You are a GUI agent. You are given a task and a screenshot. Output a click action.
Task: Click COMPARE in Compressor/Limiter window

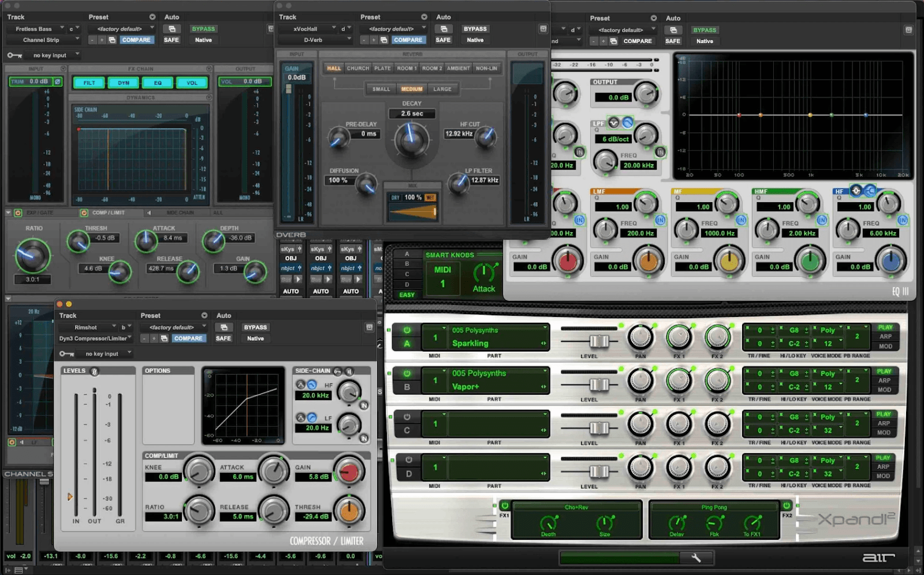coord(188,339)
